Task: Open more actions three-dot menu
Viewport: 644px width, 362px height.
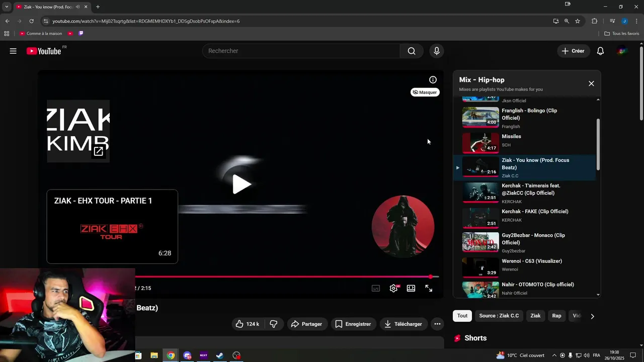Action: pyautogui.click(x=437, y=324)
